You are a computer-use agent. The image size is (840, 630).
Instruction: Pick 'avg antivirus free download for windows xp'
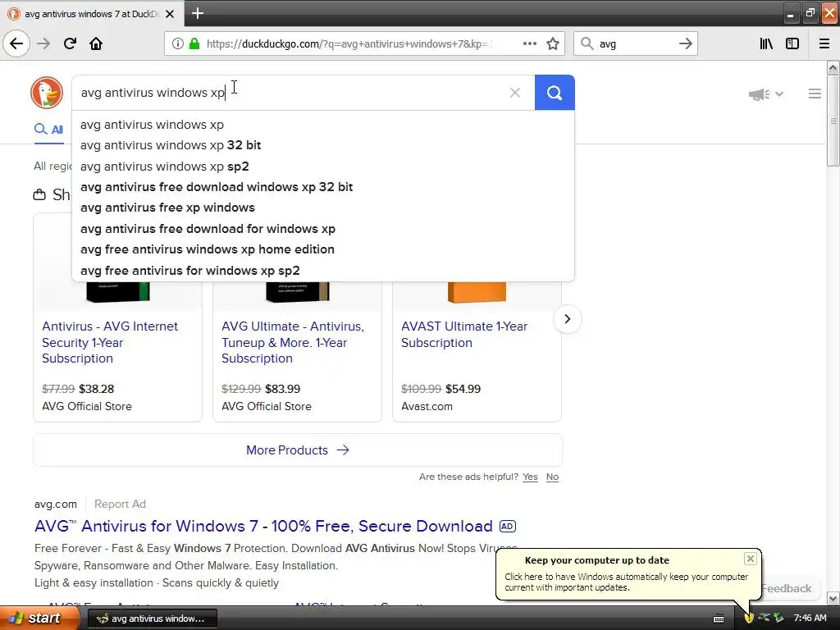[323, 229]
